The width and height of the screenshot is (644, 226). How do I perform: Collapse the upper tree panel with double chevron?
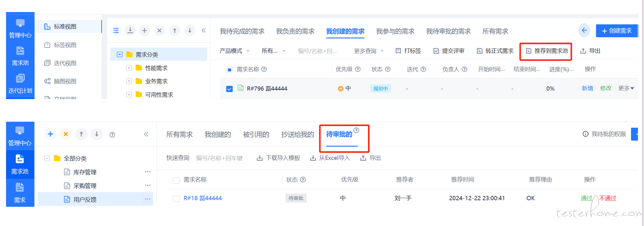(x=204, y=31)
